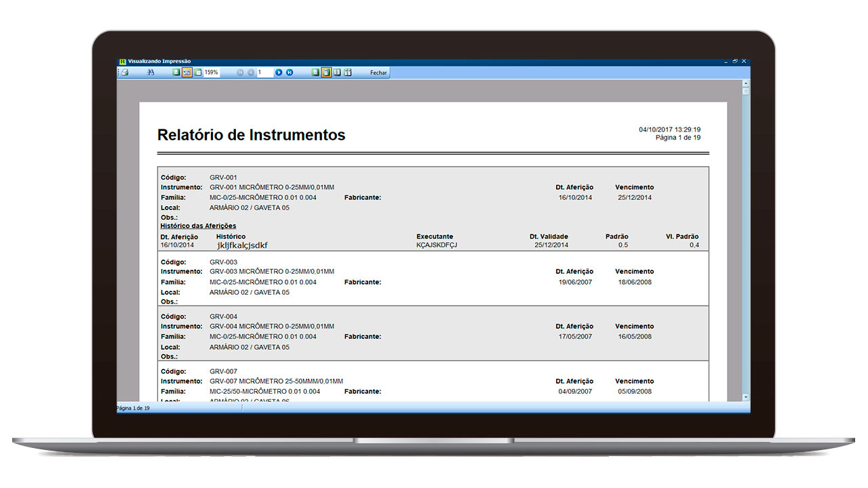
Task: Close the Visualizando Impressão window
Action: point(745,61)
